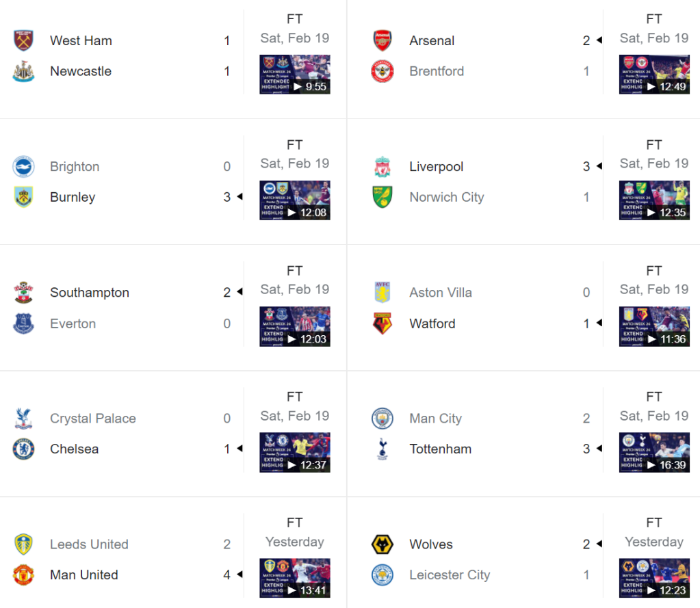This screenshot has width=700, height=608.
Task: Click the Wolves club crest
Action: coord(383,544)
